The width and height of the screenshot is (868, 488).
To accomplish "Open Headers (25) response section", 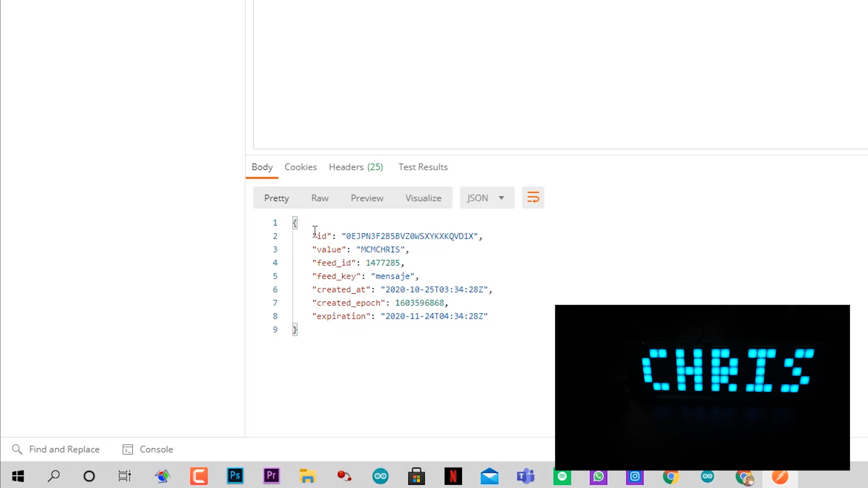I will (356, 167).
